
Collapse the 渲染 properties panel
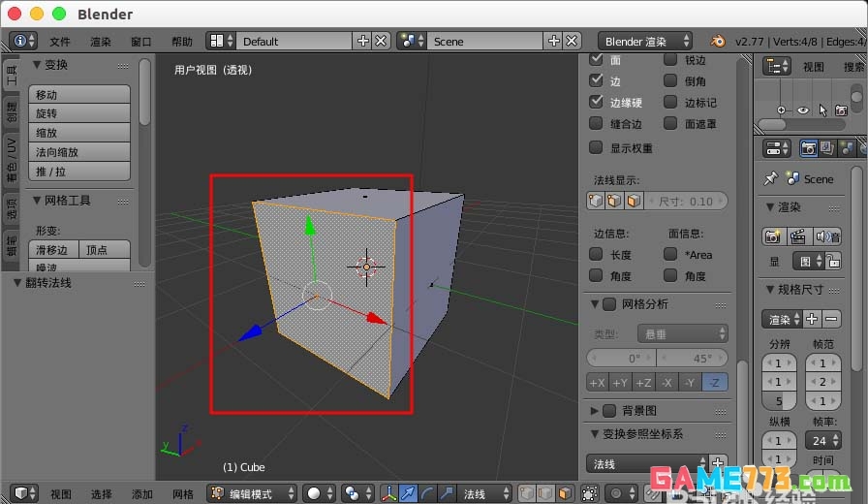770,206
